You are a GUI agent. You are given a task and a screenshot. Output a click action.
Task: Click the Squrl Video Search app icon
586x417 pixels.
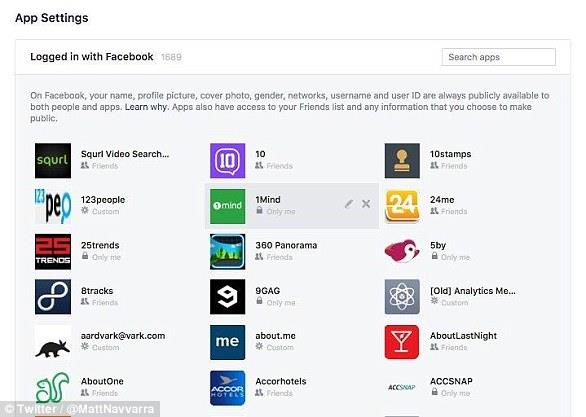coord(53,161)
